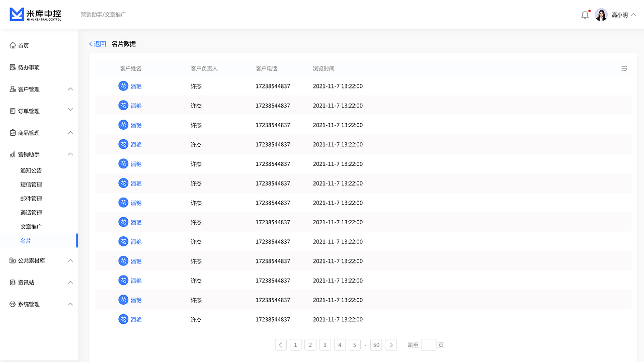Click the 订单管理 sidebar icon
The image size is (644, 362).
point(13,111)
